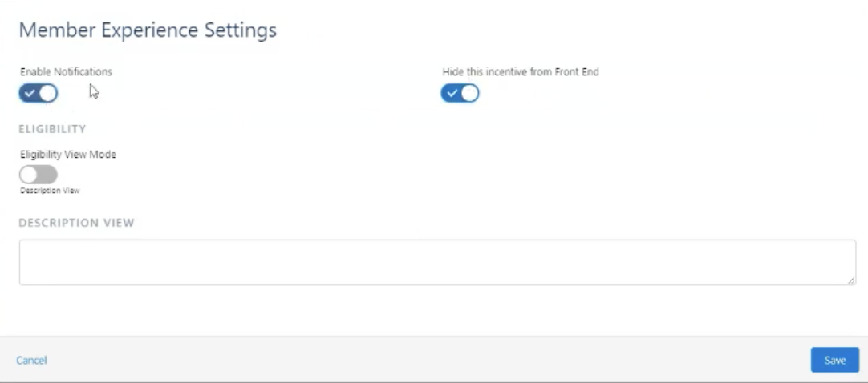Click the white knob of Hide incentive switch

[469, 94]
